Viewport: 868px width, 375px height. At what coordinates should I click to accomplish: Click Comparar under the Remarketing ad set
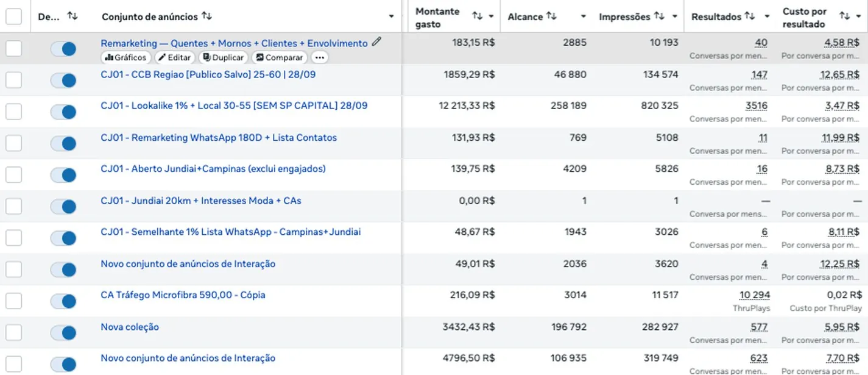(x=280, y=57)
